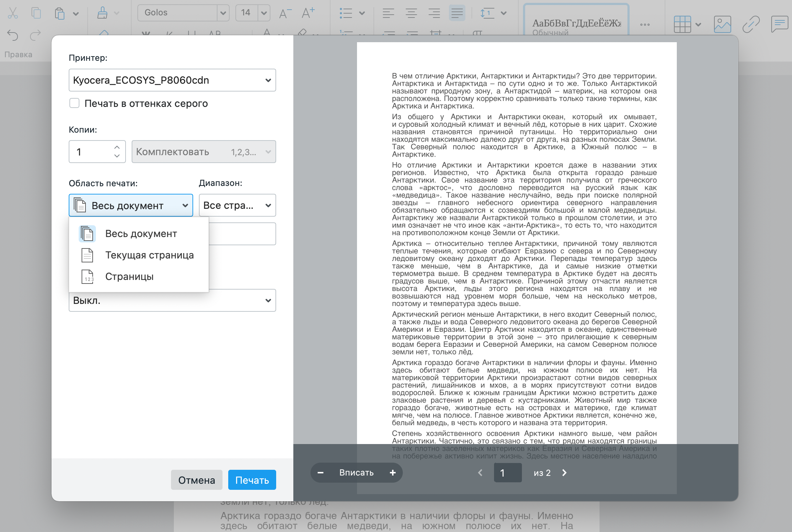Click the insert link chain icon
792x532 pixels.
point(751,24)
